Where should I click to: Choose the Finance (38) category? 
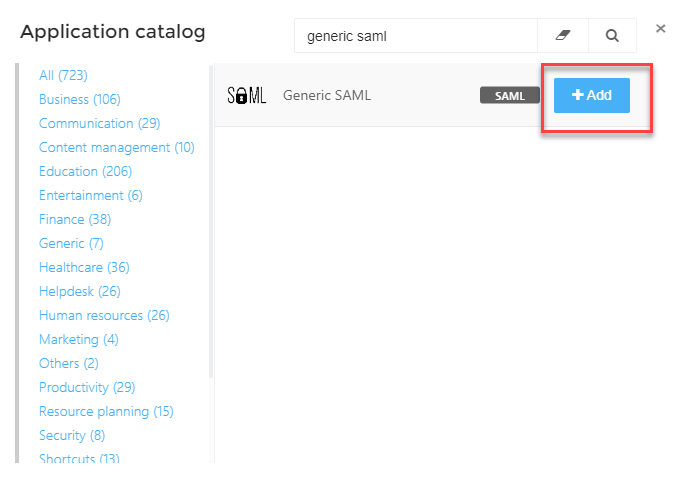pyautogui.click(x=75, y=219)
